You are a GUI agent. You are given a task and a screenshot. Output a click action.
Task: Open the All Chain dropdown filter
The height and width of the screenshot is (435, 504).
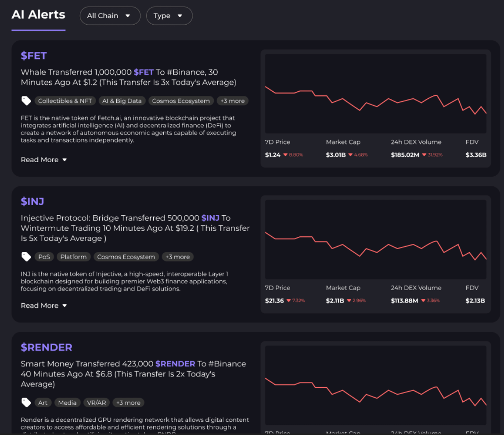coord(110,16)
